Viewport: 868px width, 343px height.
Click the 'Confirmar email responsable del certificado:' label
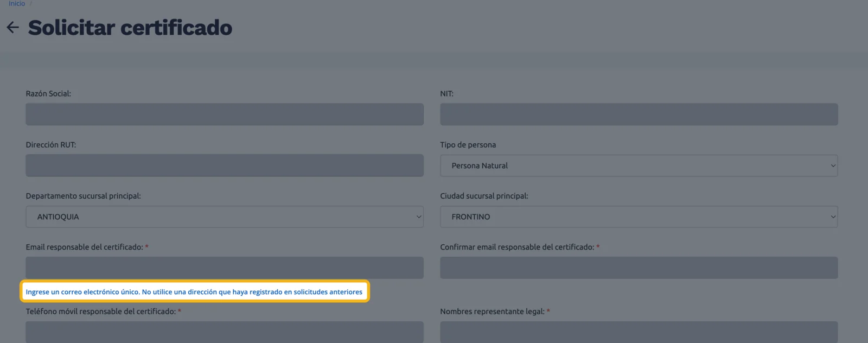coord(517,247)
